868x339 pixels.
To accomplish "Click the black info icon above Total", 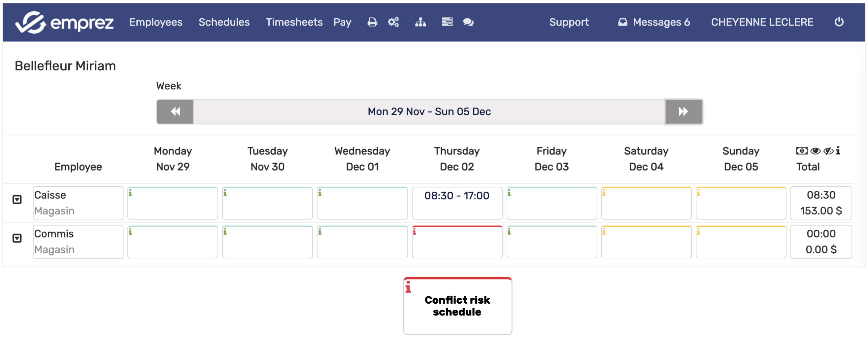I will [838, 151].
